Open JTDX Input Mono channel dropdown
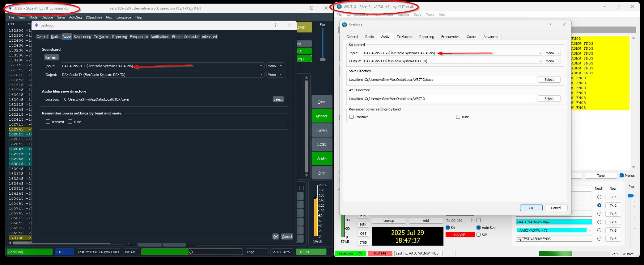644x265 pixels. tap(275, 66)
